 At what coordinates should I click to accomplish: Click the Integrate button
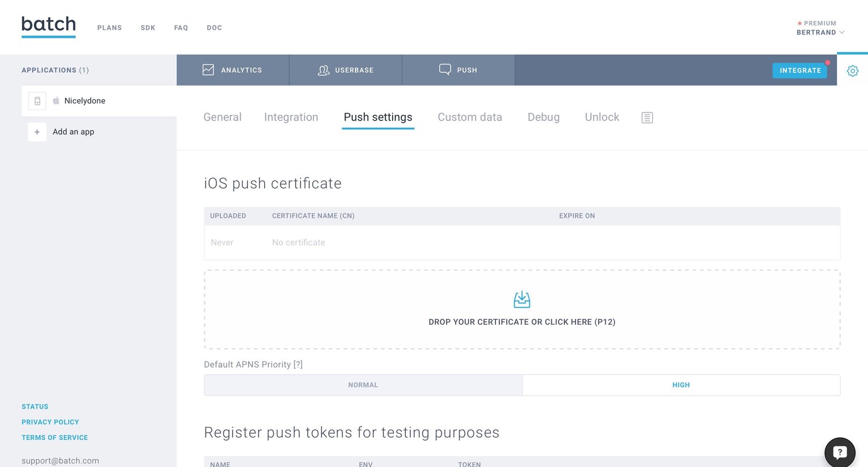(800, 71)
